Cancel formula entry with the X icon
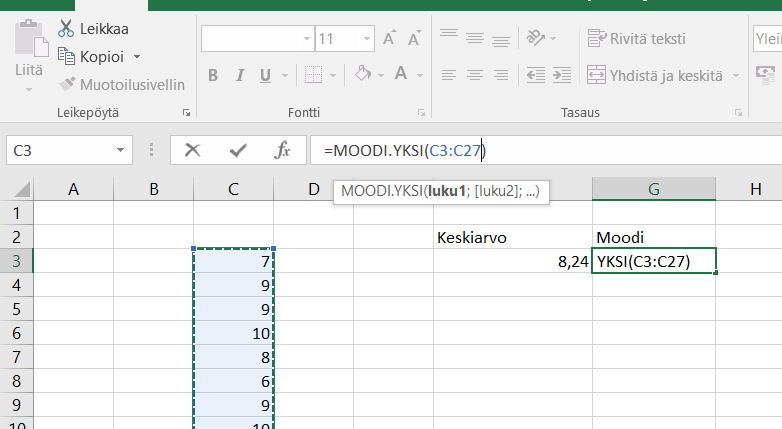The width and height of the screenshot is (782, 429). tap(193, 150)
